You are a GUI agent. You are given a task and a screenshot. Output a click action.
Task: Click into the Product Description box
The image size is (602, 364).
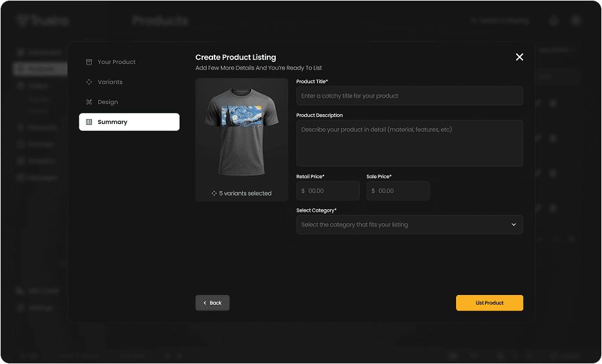pos(410,143)
